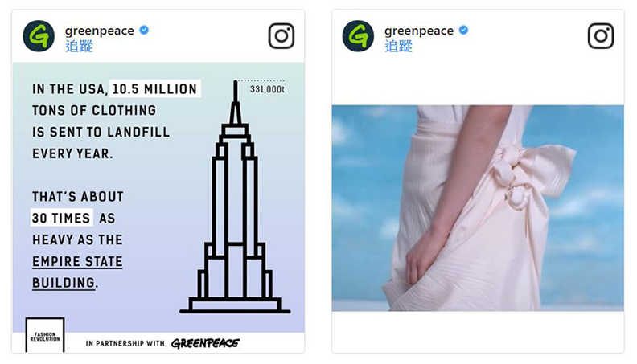This screenshot has width=637, height=364.
Task: Open greenpeace username on left post
Action: [100, 31]
